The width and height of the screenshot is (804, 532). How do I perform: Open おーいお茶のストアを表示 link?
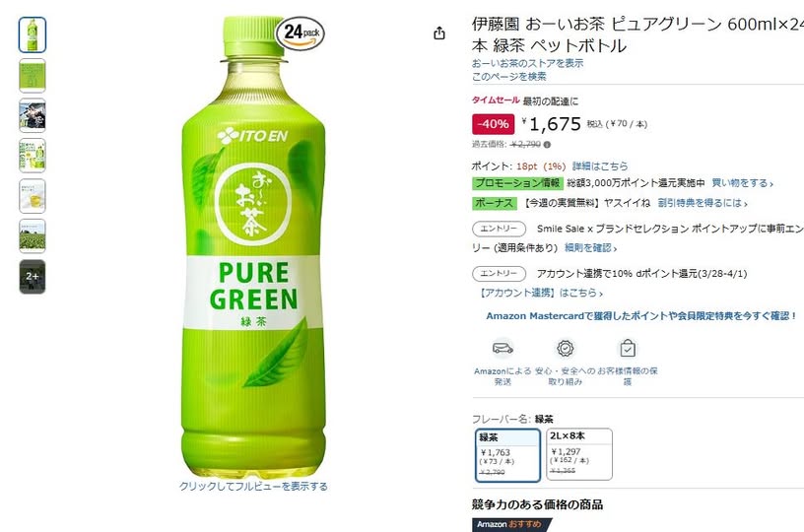(528, 63)
